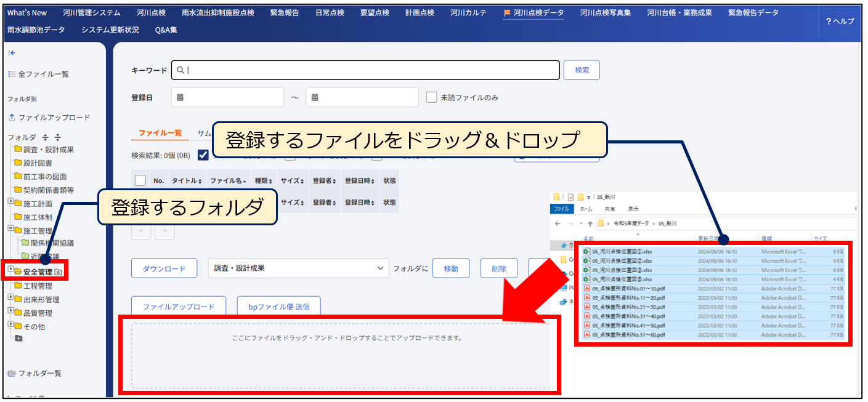The image size is (868, 402).
Task: Open the 河川カルテ menu item
Action: 468,12
